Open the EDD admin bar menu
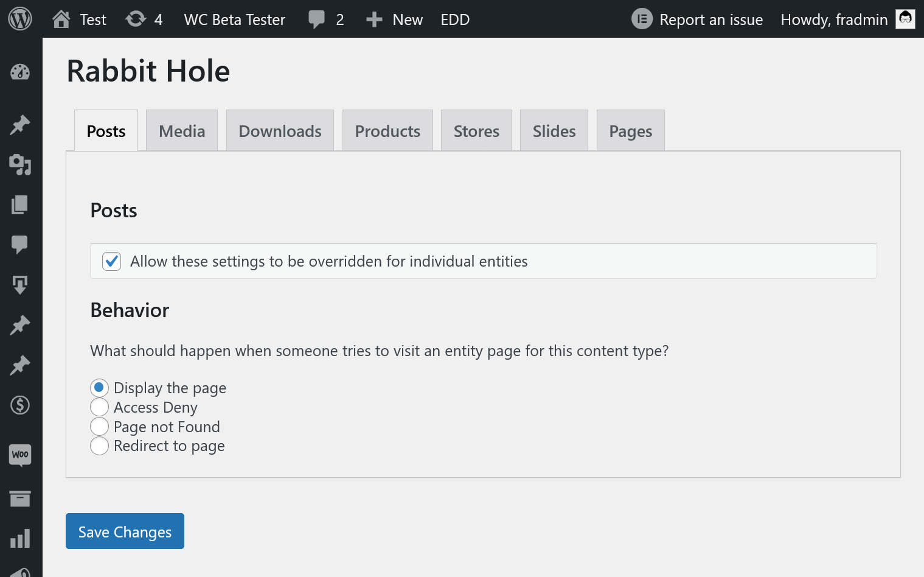924x577 pixels. (x=455, y=19)
